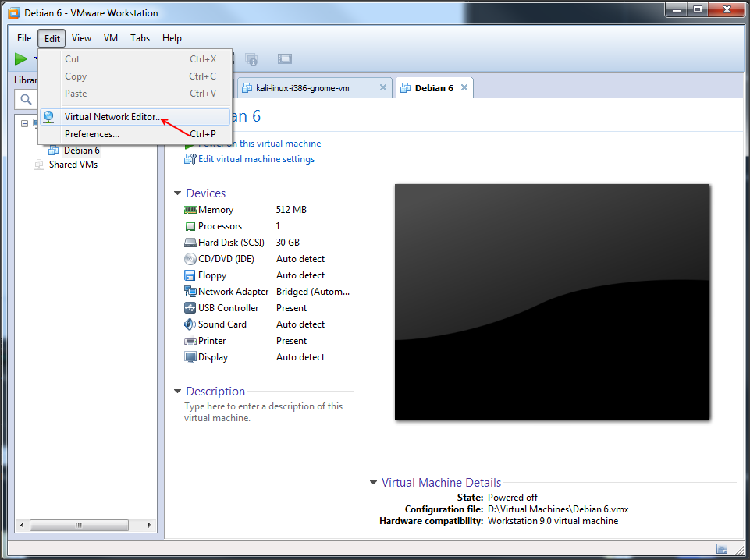Collapse the library tree minus box
The image size is (750, 560).
pos(24,123)
